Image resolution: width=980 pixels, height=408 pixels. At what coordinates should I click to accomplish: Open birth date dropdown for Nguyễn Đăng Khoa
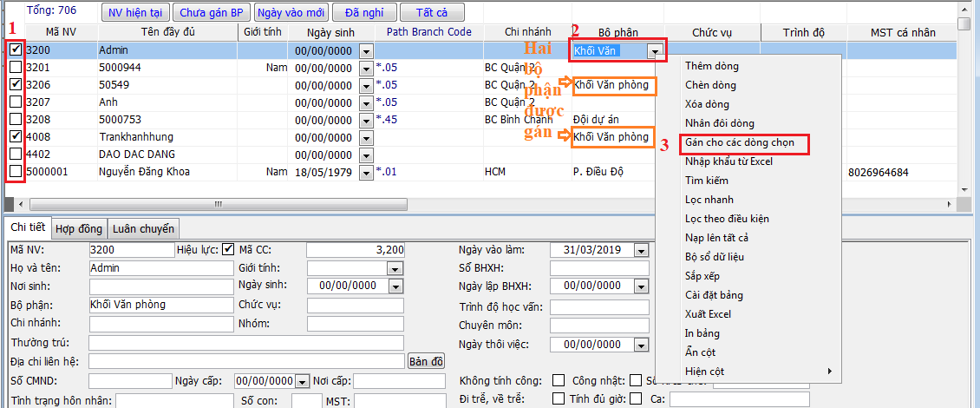366,172
